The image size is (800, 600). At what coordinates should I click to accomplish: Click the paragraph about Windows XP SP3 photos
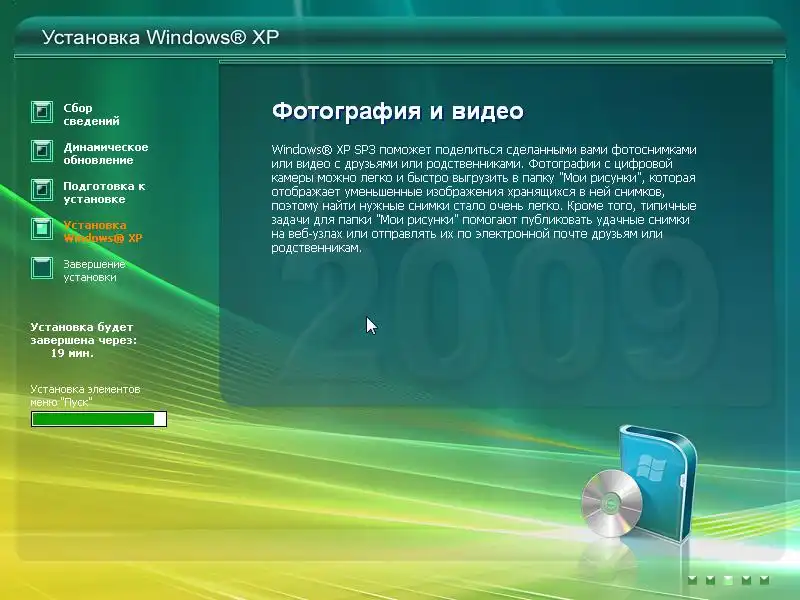point(484,199)
